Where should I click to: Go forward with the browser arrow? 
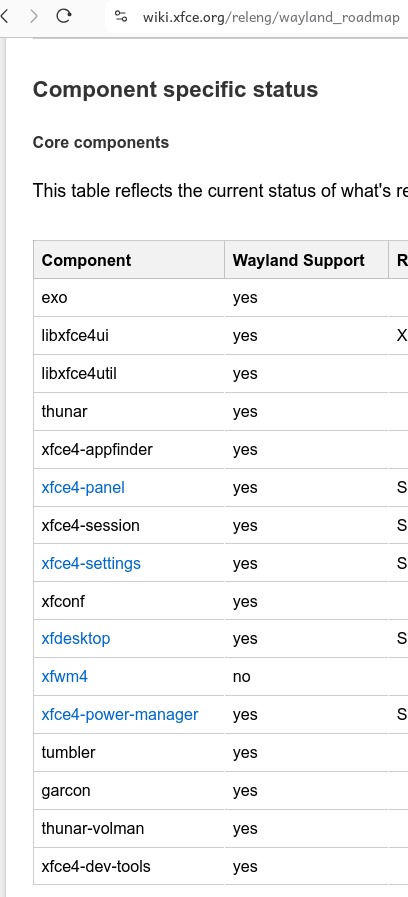pyautogui.click(x=34, y=16)
